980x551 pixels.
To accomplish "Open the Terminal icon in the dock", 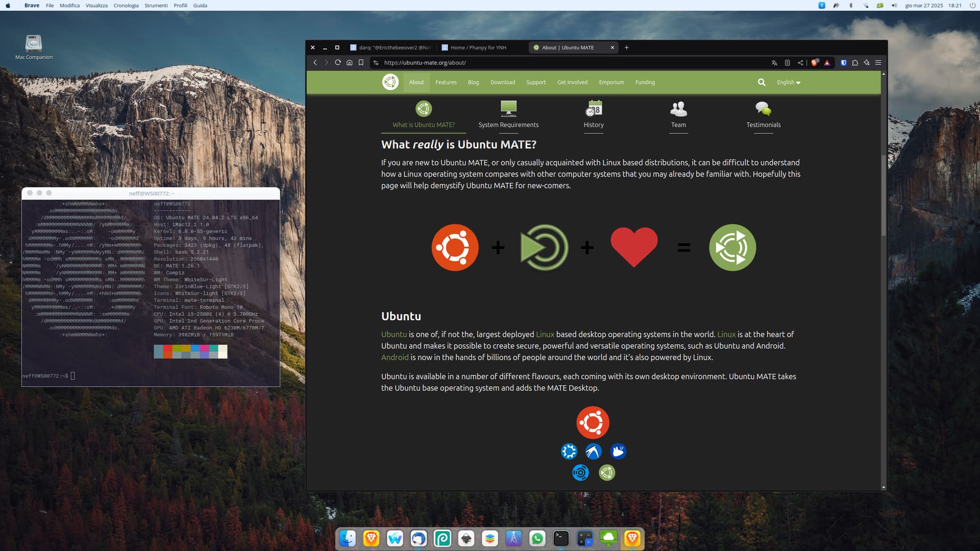I will point(561,538).
